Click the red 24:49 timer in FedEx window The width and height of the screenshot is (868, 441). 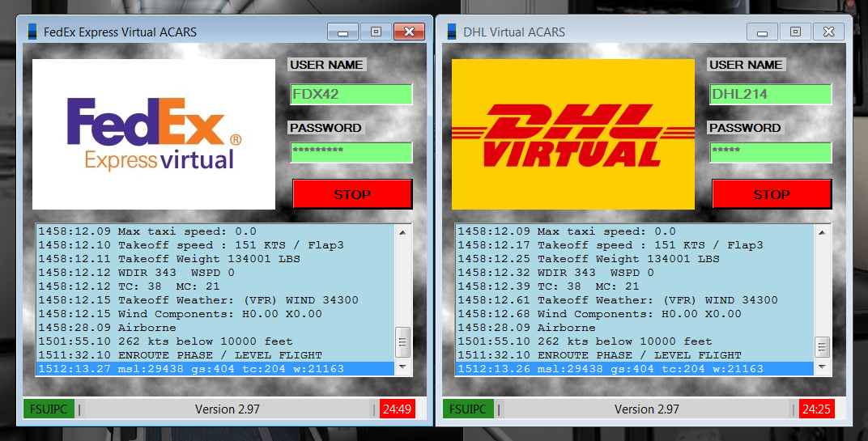398,409
